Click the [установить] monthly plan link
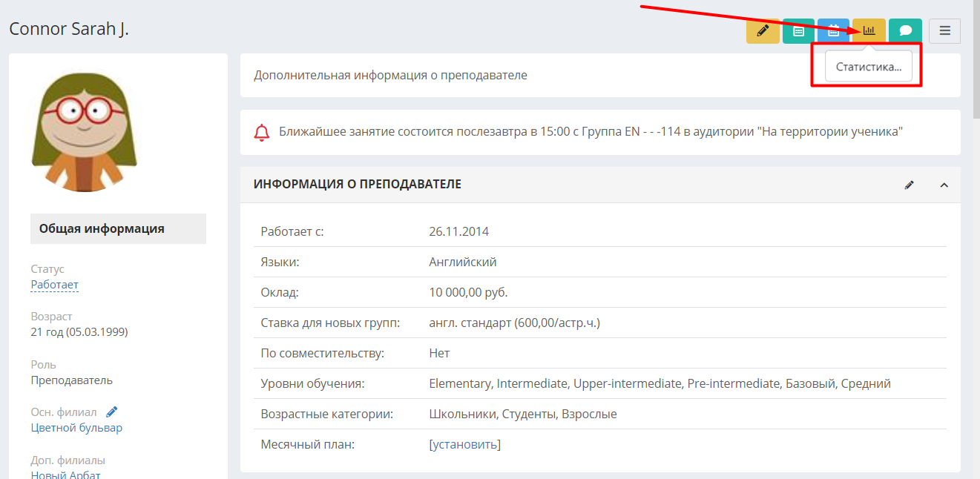 coord(464,445)
